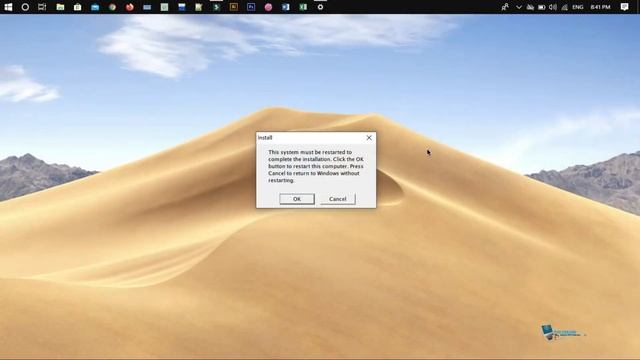Click the Install dialog title text
The height and width of the screenshot is (360, 640).
pyautogui.click(x=265, y=138)
